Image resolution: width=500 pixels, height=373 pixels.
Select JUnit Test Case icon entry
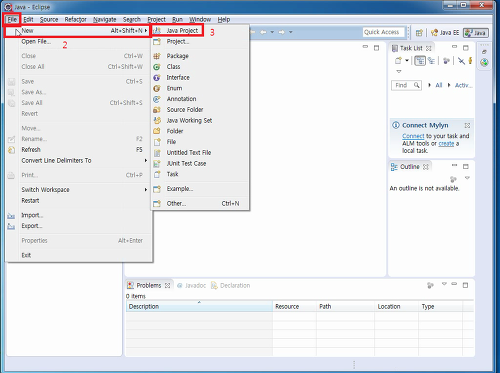pyautogui.click(x=200, y=163)
